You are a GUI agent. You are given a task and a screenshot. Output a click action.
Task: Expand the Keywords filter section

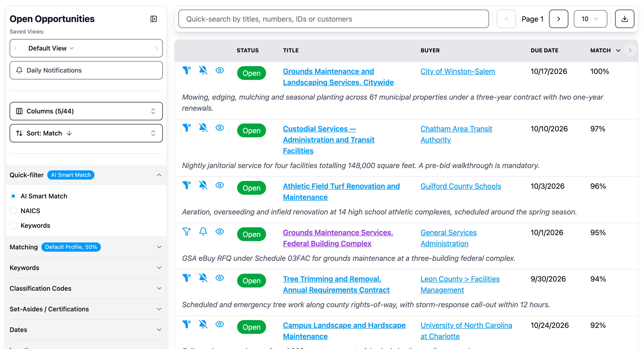click(159, 268)
